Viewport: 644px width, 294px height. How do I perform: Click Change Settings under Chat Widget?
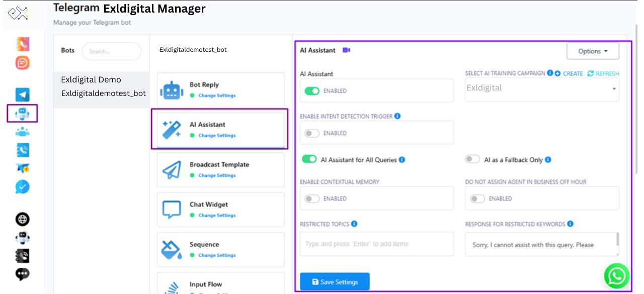(x=217, y=215)
